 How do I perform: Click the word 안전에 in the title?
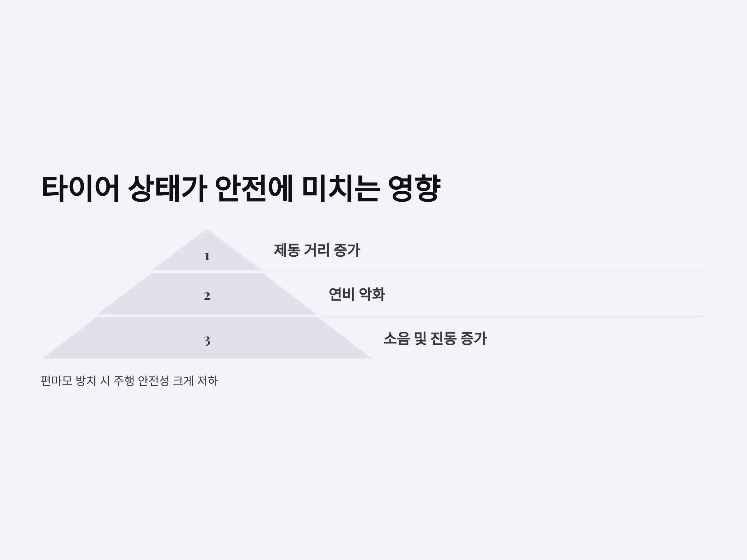click(x=254, y=188)
